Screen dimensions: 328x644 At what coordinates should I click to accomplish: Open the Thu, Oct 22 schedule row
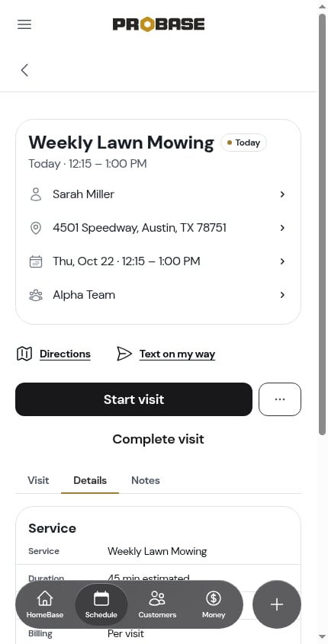(158, 261)
